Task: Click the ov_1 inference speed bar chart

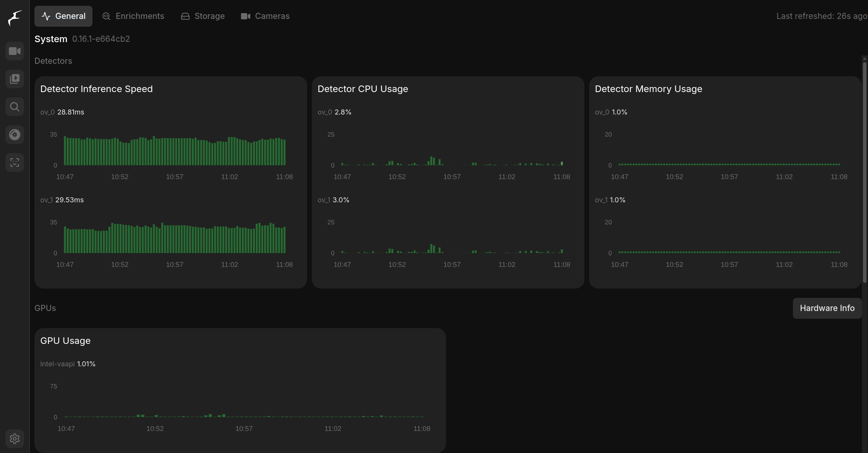Action: pos(175,238)
